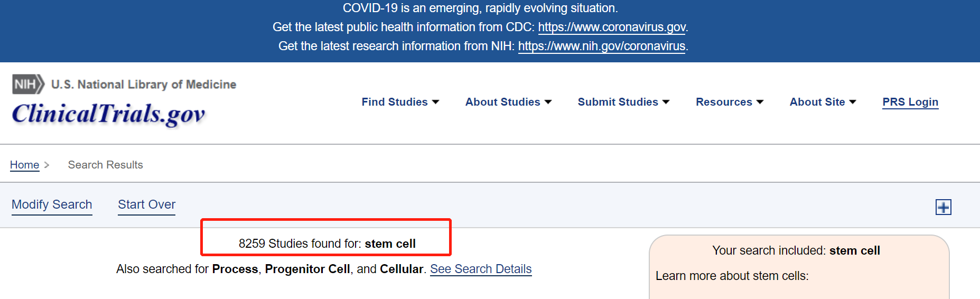Viewport: 980px width, 299px height.
Task: Open the nih.gov/coronavirus research link
Action: point(602,46)
